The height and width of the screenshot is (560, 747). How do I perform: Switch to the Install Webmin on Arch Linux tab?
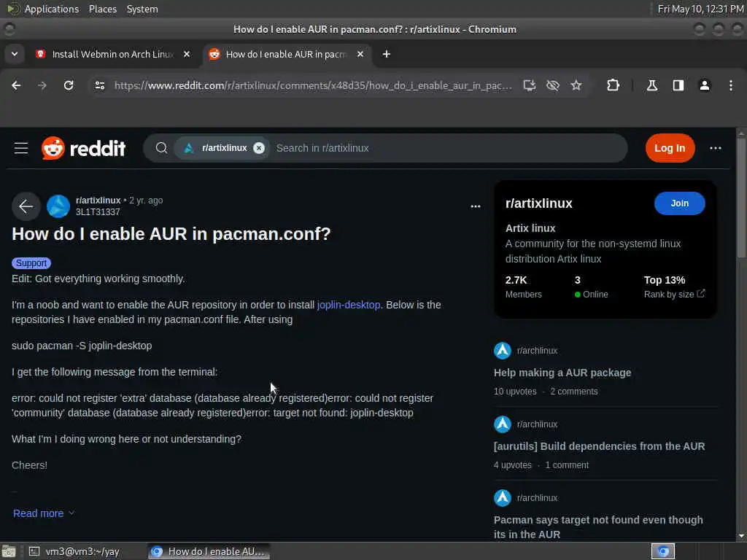(113, 54)
